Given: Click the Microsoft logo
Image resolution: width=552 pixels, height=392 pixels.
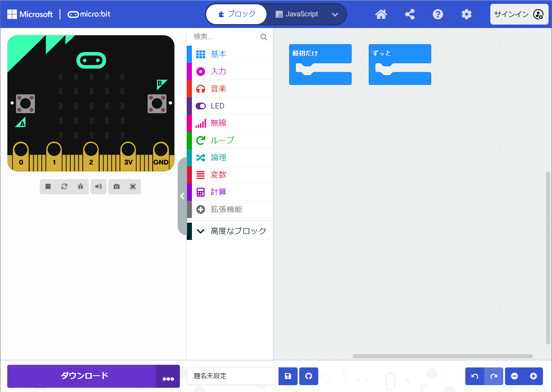Looking at the screenshot, I should (x=30, y=14).
